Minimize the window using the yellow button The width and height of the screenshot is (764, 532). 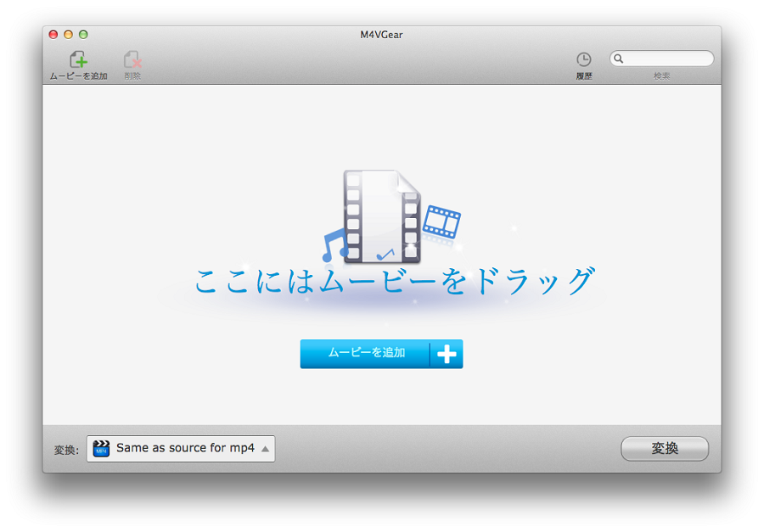point(68,35)
